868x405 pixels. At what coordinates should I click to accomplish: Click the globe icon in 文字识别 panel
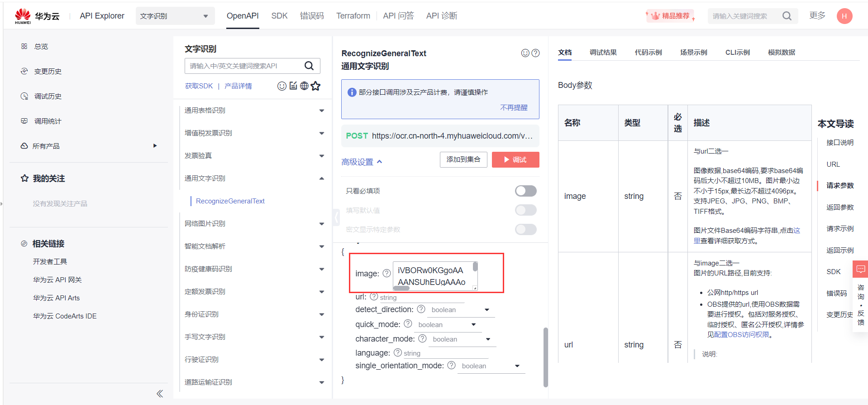click(x=304, y=86)
